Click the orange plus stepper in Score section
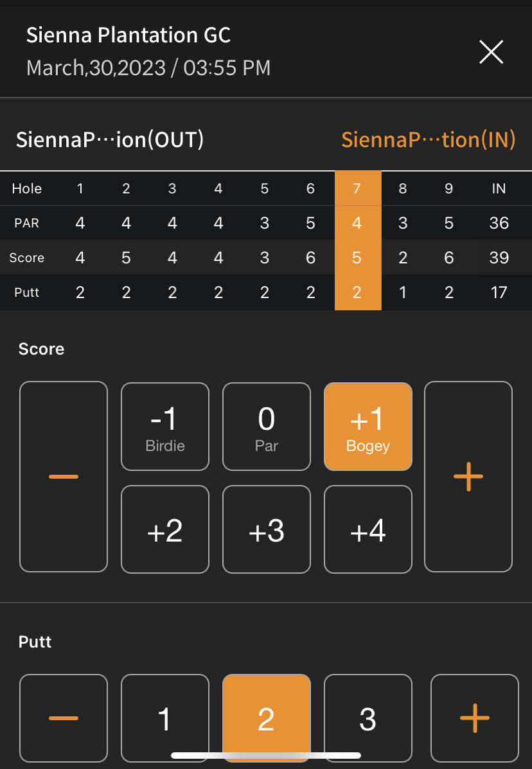Screen dimensions: 532x769 [468, 476]
